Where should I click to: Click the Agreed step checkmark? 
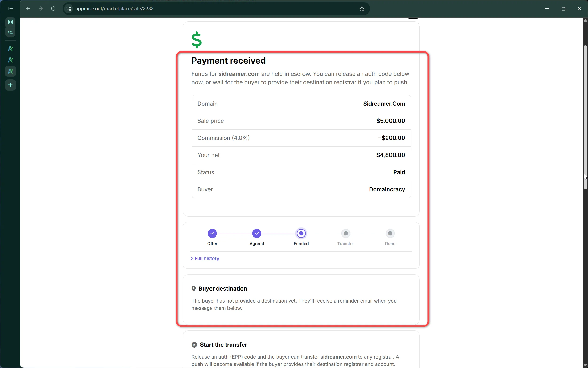point(257,234)
